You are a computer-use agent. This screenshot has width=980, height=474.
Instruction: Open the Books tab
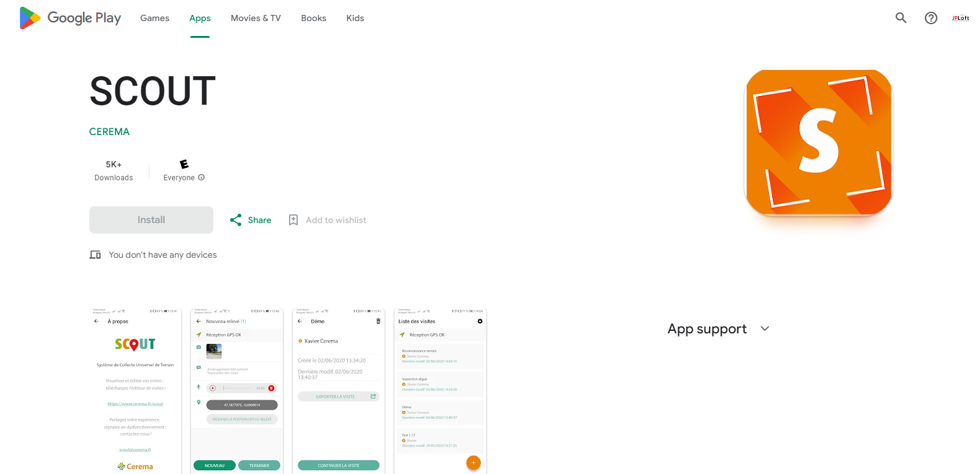pos(313,18)
